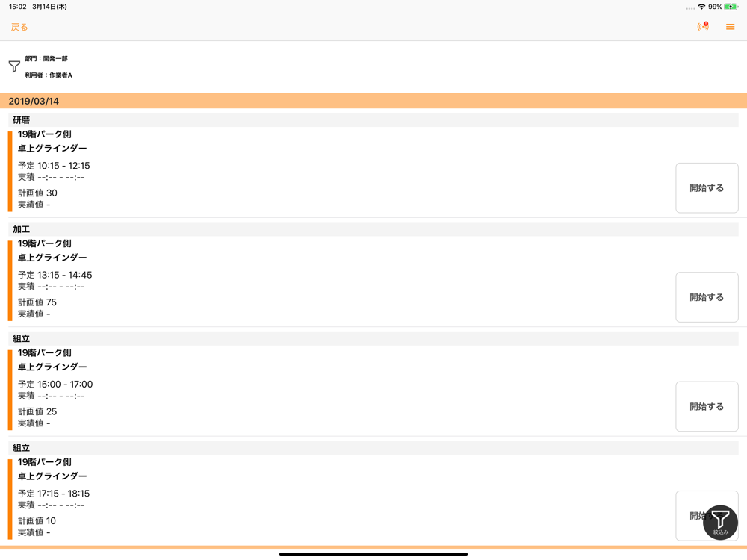Tap the home indicator bar at bottom
The width and height of the screenshot is (747, 560).
tap(373, 554)
